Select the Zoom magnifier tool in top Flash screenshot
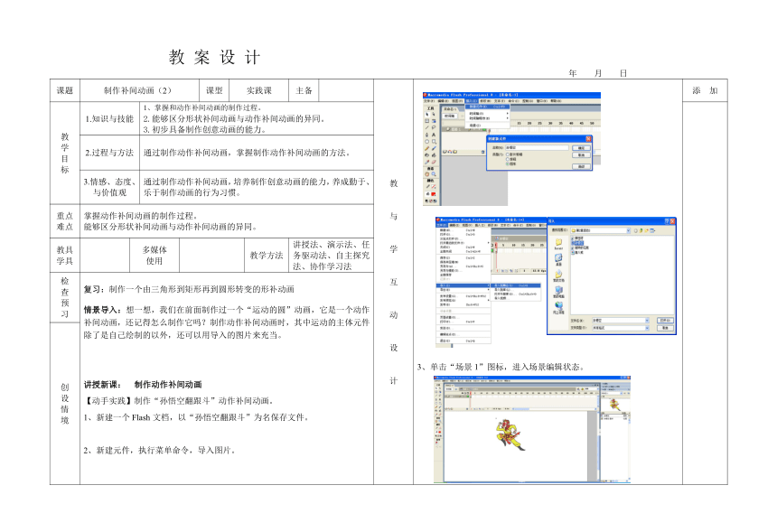This screenshot has height=532, width=777. (x=434, y=174)
